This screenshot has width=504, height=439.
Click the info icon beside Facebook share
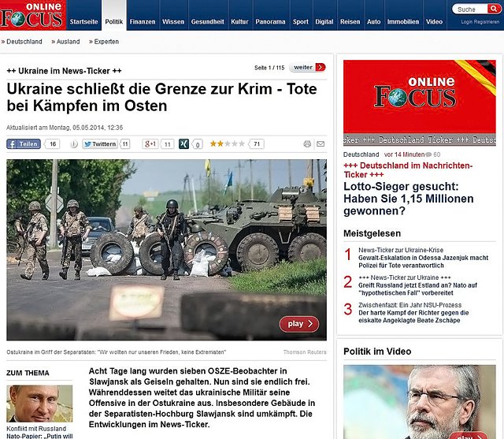tap(73, 144)
